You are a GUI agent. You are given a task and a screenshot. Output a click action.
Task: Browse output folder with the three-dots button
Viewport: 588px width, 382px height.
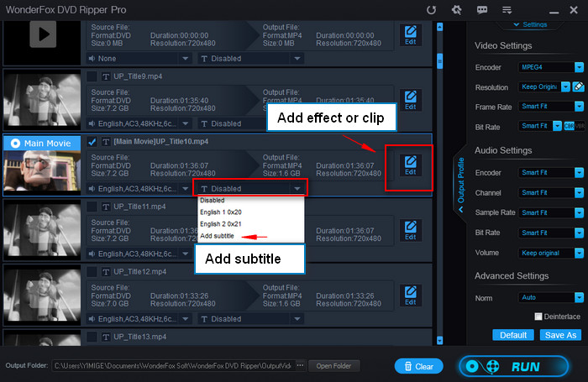(x=301, y=365)
